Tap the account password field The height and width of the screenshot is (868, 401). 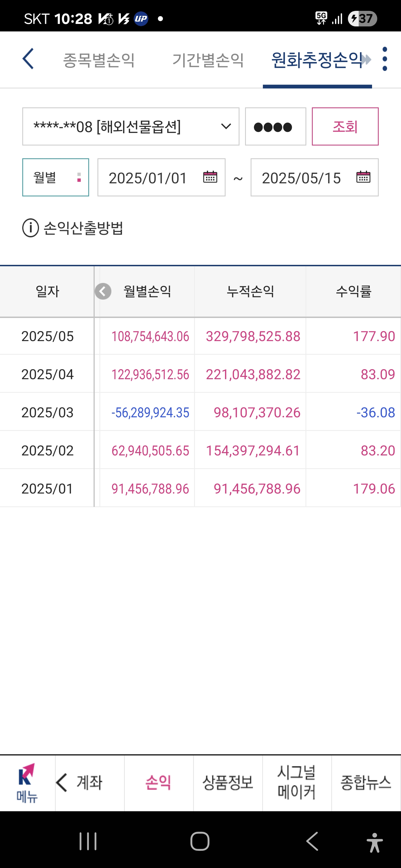coord(275,127)
